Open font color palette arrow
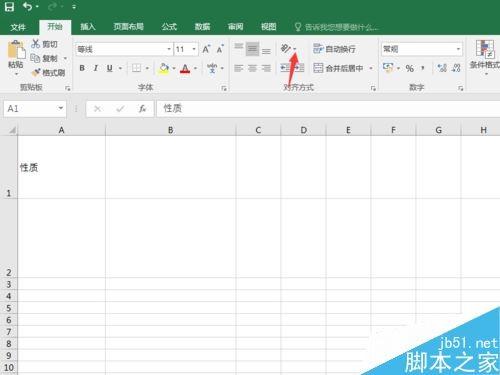The width and height of the screenshot is (500, 375). pos(195,69)
